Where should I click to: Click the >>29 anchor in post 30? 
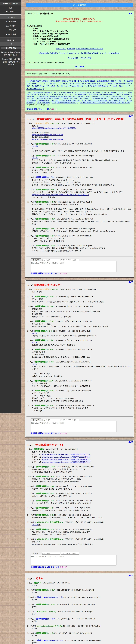[x=34, y=333]
